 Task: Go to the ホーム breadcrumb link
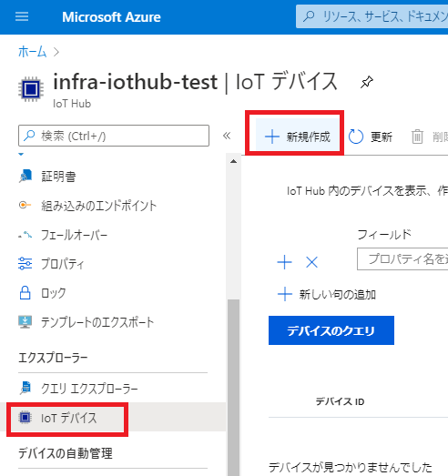point(32,52)
